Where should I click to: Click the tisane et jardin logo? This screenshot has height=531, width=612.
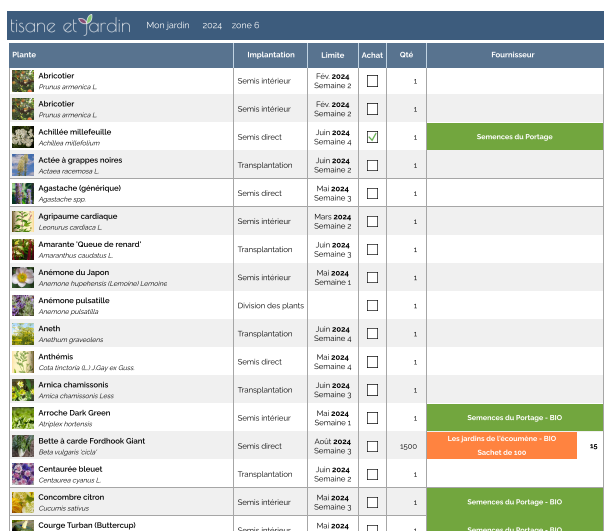[70, 25]
